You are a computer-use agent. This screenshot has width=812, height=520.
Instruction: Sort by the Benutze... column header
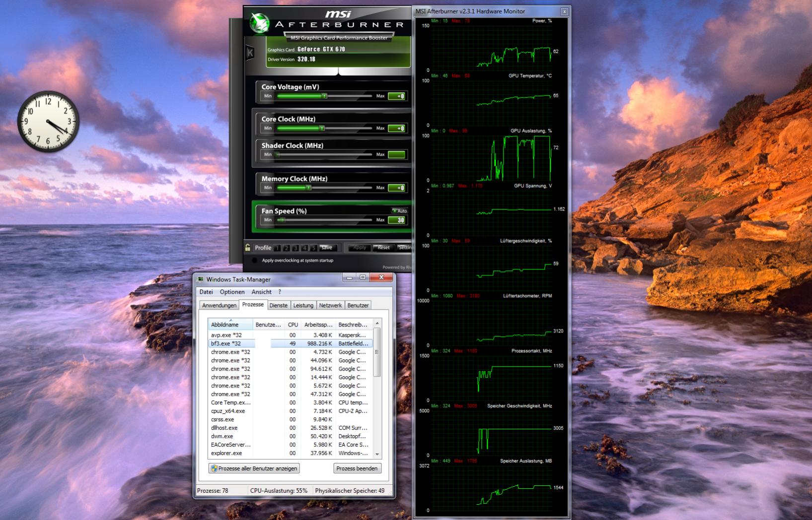coord(269,325)
